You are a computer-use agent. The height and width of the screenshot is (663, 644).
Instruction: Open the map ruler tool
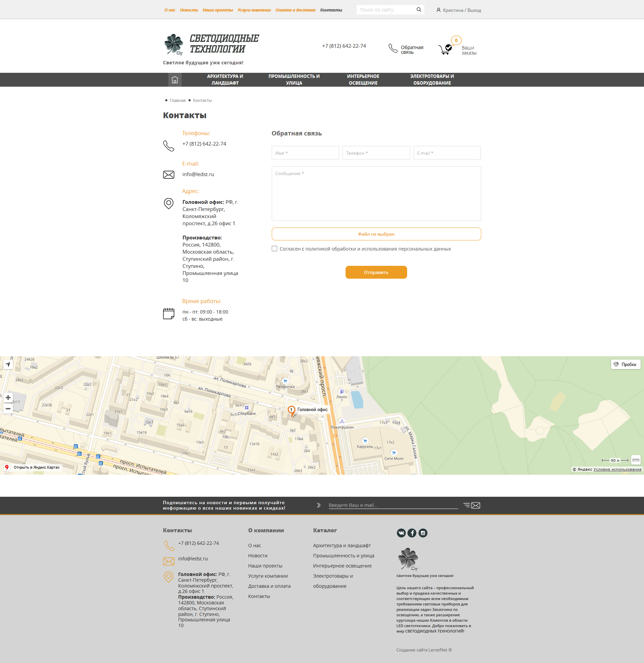[636, 460]
